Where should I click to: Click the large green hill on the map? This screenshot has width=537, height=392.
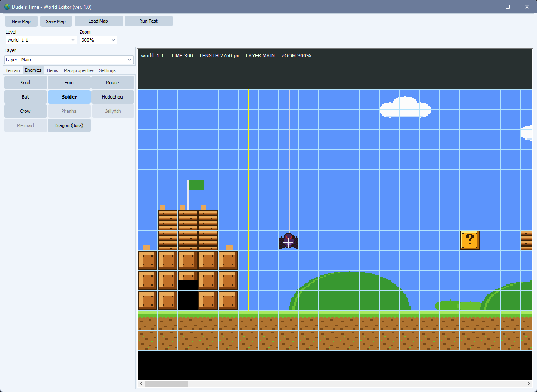(349, 291)
